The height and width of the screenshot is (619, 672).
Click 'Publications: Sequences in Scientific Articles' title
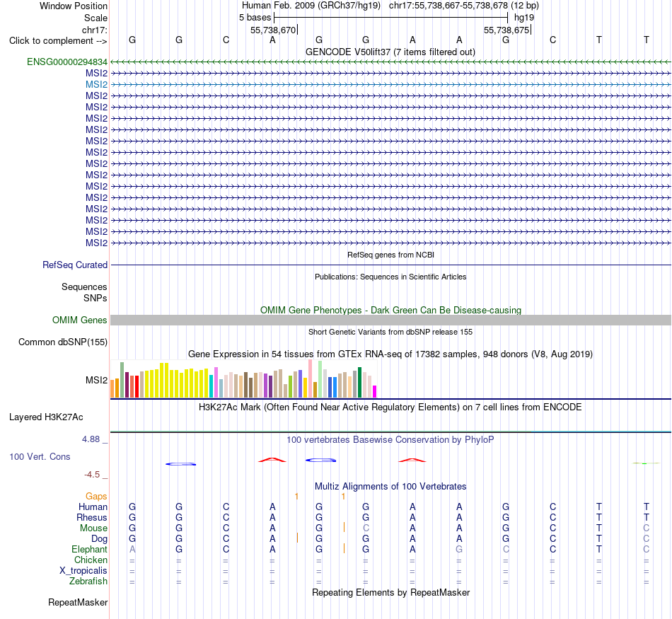[x=390, y=277]
